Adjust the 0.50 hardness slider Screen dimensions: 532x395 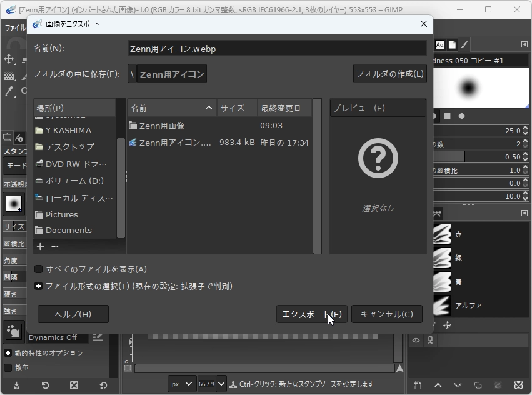click(x=478, y=157)
